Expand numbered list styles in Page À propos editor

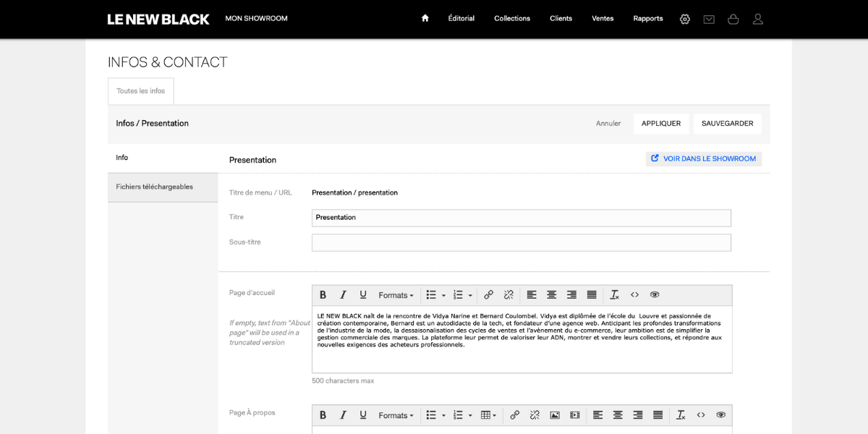point(470,415)
